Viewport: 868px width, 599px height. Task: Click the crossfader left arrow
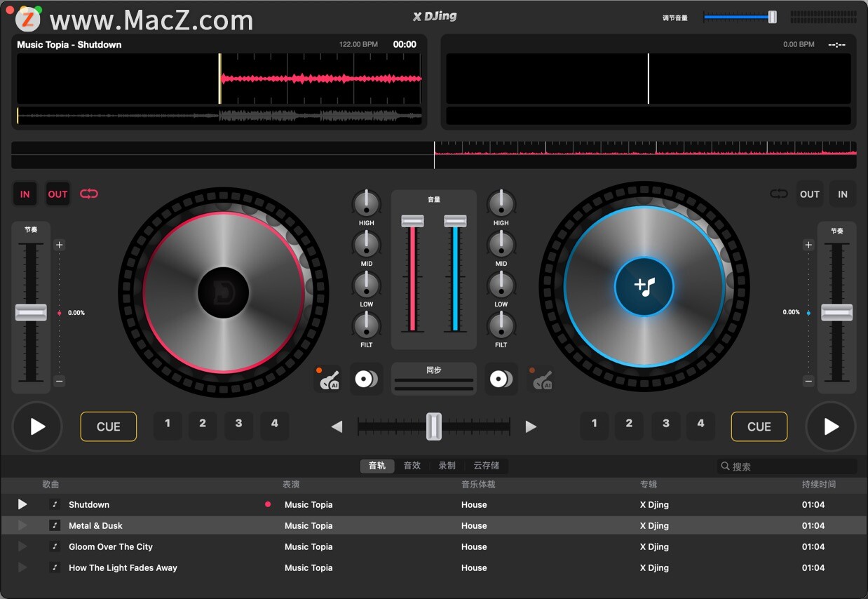(x=337, y=426)
